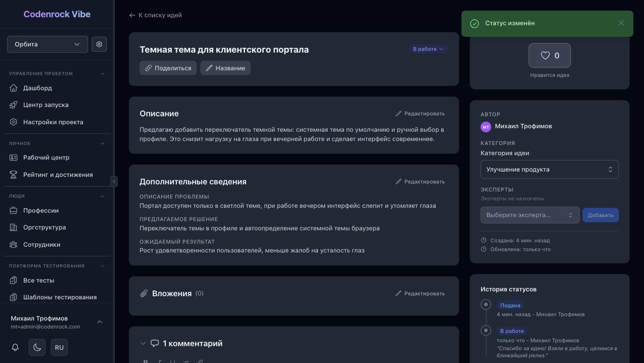Open the В работе status dropdown
This screenshot has width=644, height=363.
point(428,49)
